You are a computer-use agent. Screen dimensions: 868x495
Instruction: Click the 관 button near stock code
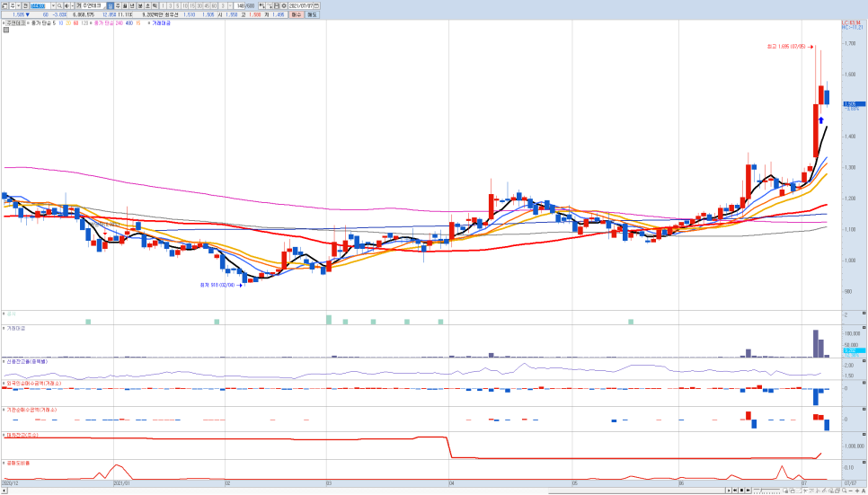pyautogui.click(x=25, y=5)
